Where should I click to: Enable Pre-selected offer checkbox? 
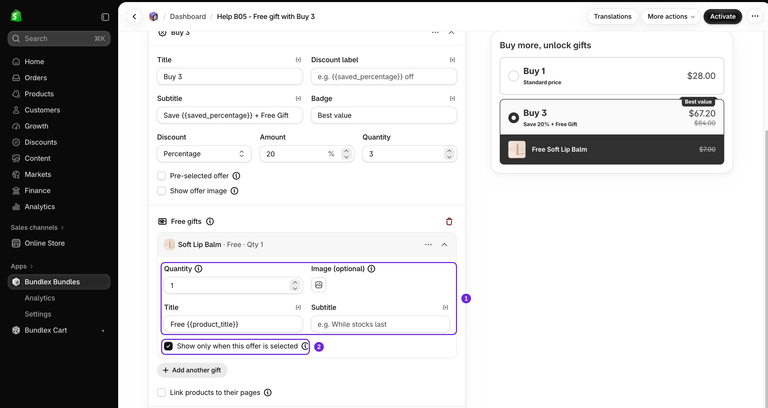tap(161, 176)
